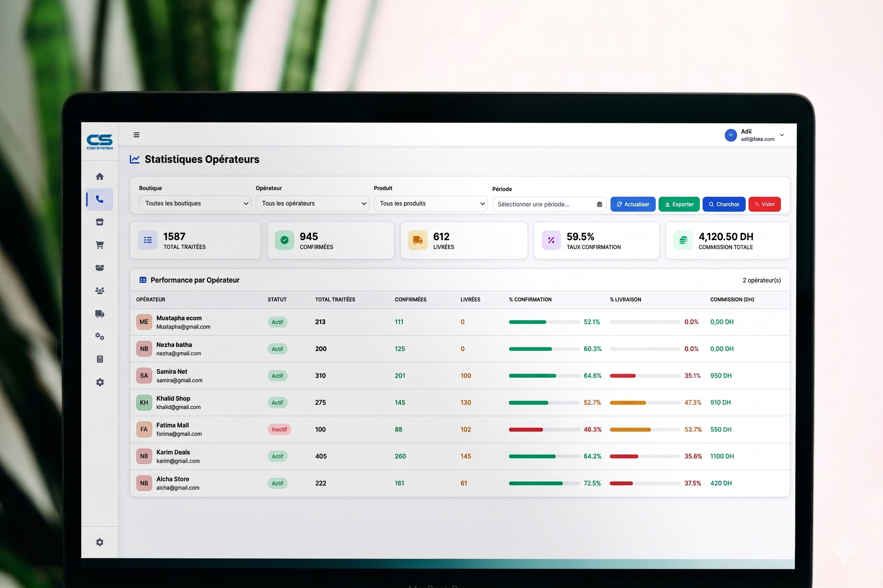This screenshot has height=588, width=883.
Task: Click the 59.5% taux confirmation value
Action: click(580, 237)
